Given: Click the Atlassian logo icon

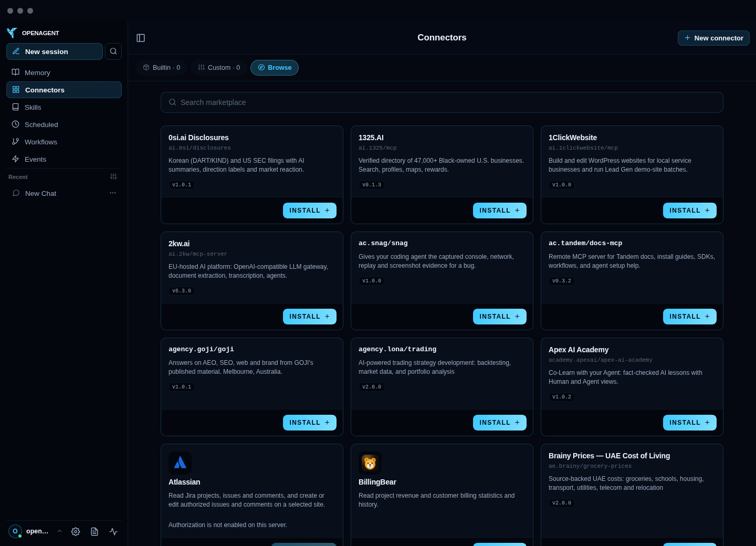Looking at the screenshot, I should [180, 463].
